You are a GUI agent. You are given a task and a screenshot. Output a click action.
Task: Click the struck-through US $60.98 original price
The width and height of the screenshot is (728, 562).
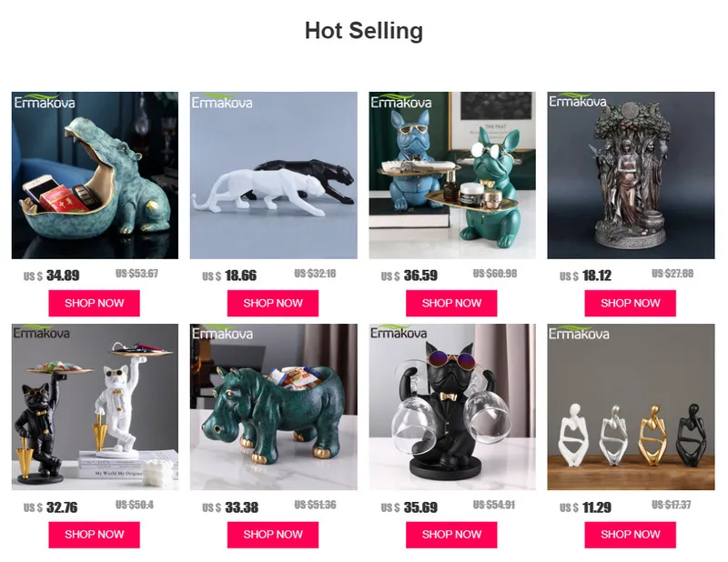(x=495, y=274)
